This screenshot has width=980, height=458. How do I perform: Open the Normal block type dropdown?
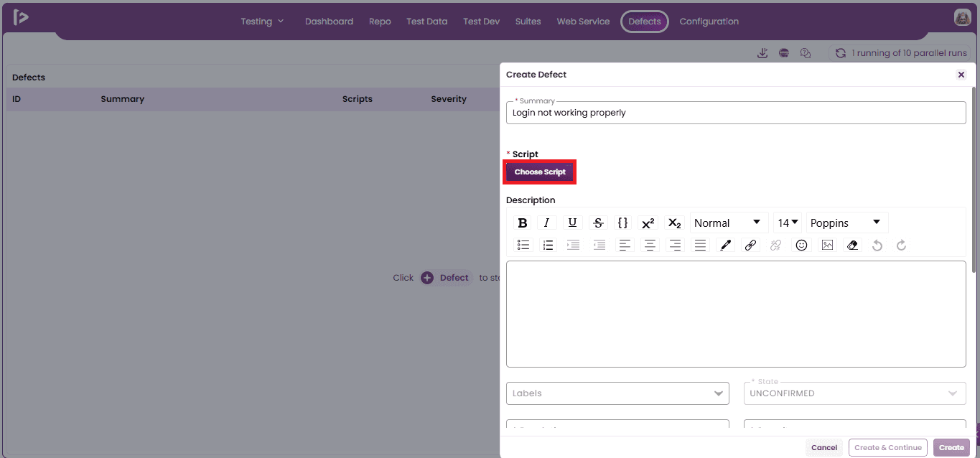coord(727,223)
